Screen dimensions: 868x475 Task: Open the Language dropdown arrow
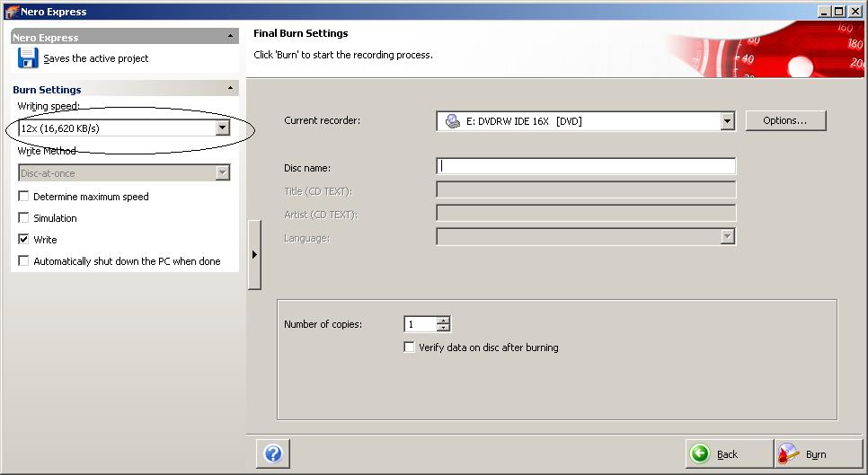click(x=728, y=237)
